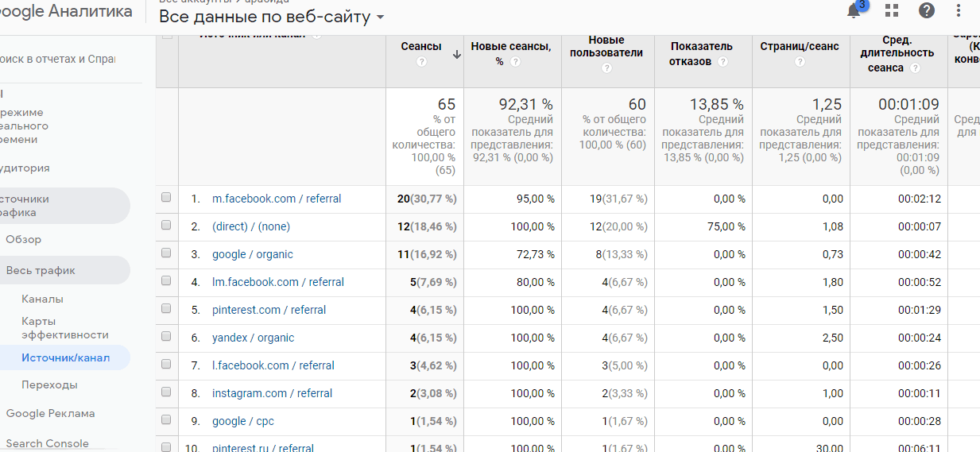Click the instagram.com / referral link
Viewport: 980px width, 452px height.
(272, 393)
